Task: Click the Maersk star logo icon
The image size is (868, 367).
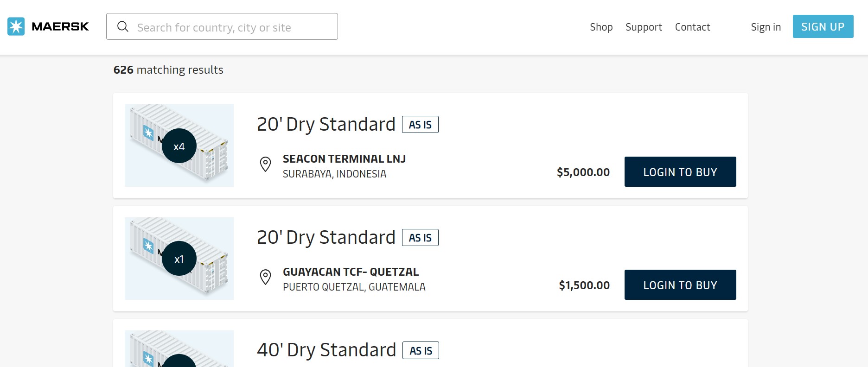Action: [x=16, y=26]
